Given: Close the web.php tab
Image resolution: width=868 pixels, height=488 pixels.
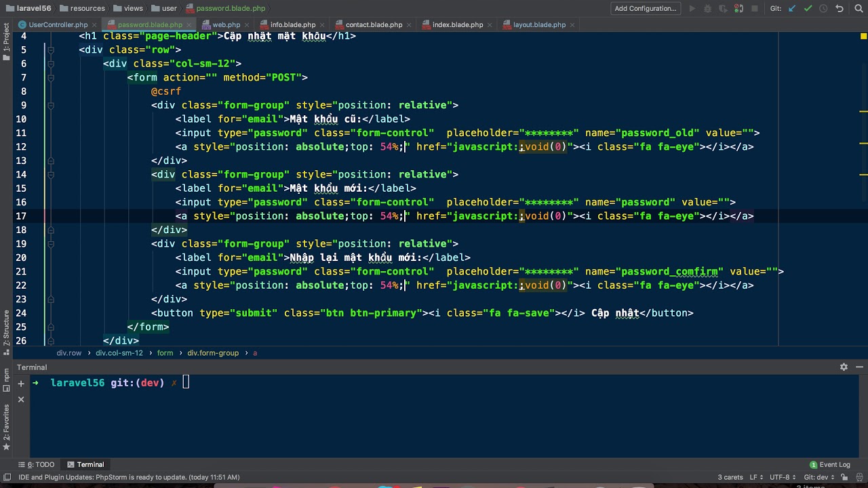Looking at the screenshot, I should click(246, 25).
